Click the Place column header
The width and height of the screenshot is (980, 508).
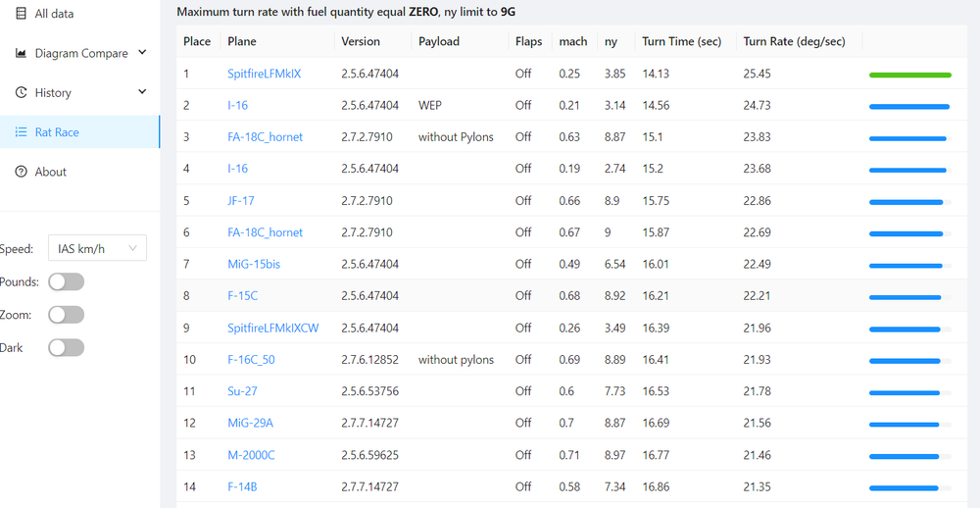click(197, 41)
